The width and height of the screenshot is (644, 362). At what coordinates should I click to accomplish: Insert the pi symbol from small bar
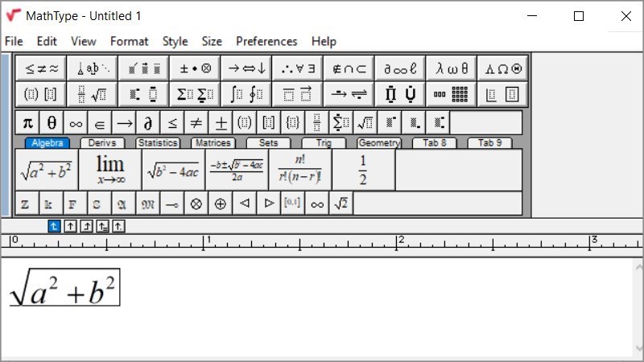click(x=27, y=123)
